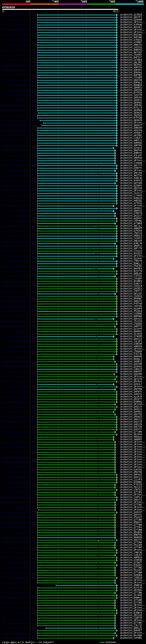The image size is (146, 644).
Task: Open hit UniRef100_Q8VYF1
Action: pyautogui.click(x=131, y=17)
